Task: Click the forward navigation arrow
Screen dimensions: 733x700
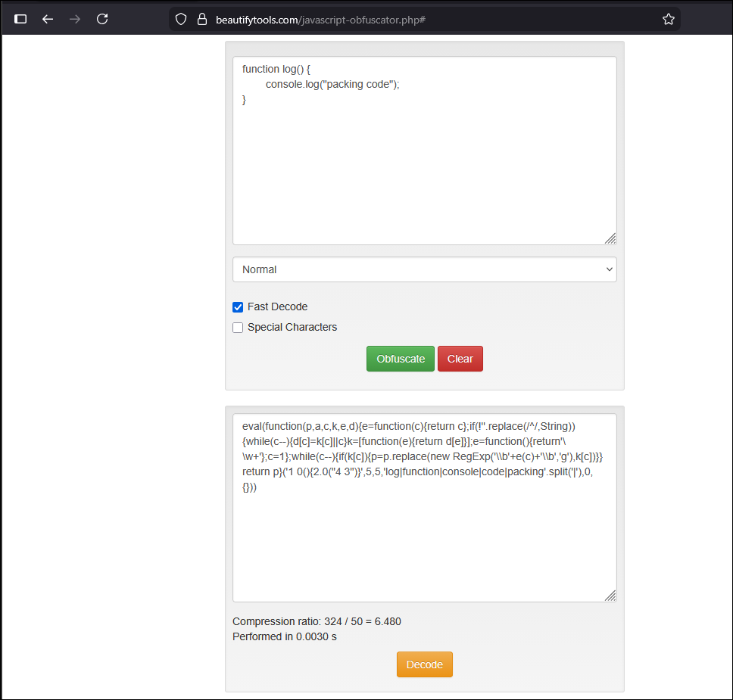Action: [75, 19]
